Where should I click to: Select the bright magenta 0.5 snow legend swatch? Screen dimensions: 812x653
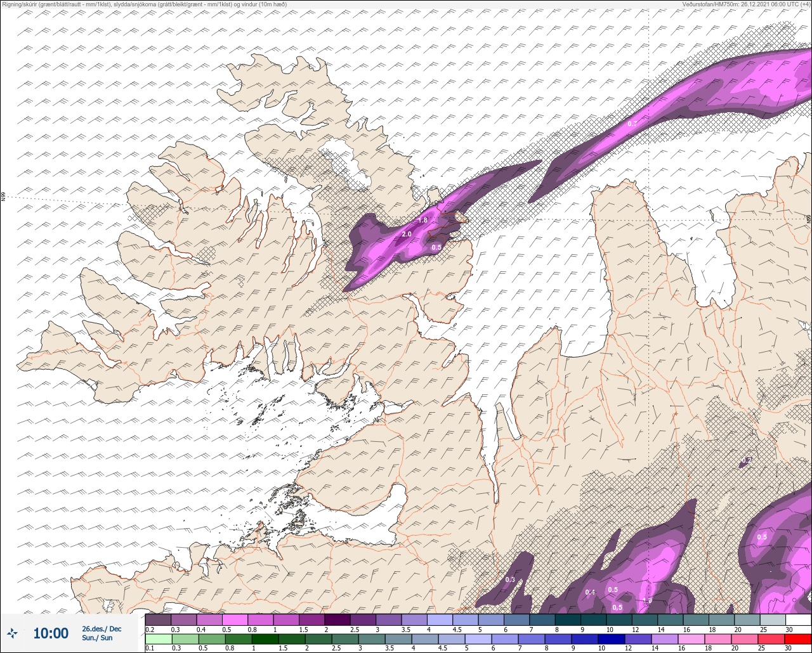pyautogui.click(x=235, y=619)
